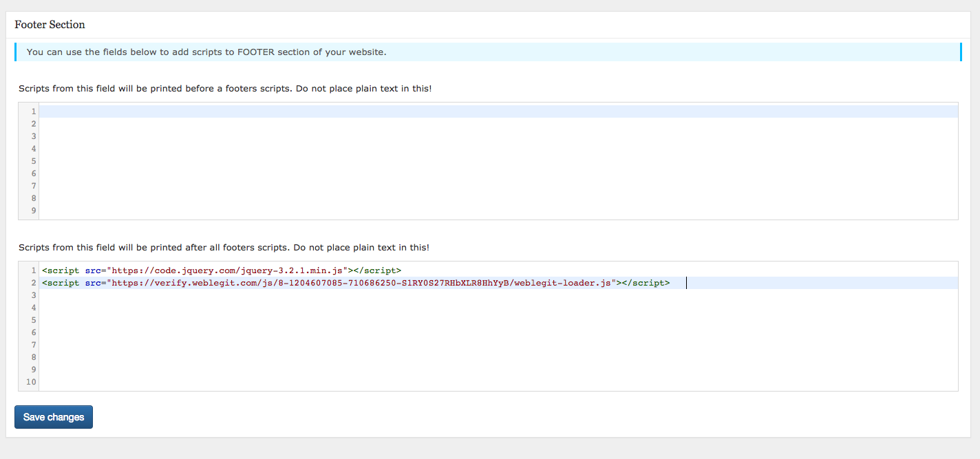Click the Save changes button
The width and height of the screenshot is (980, 459).
point(54,417)
